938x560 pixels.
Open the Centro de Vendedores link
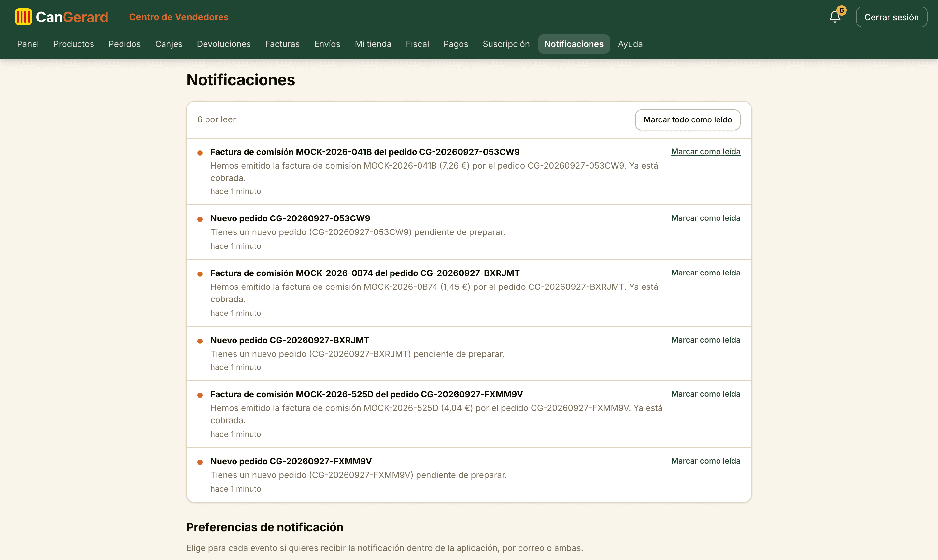click(x=178, y=17)
